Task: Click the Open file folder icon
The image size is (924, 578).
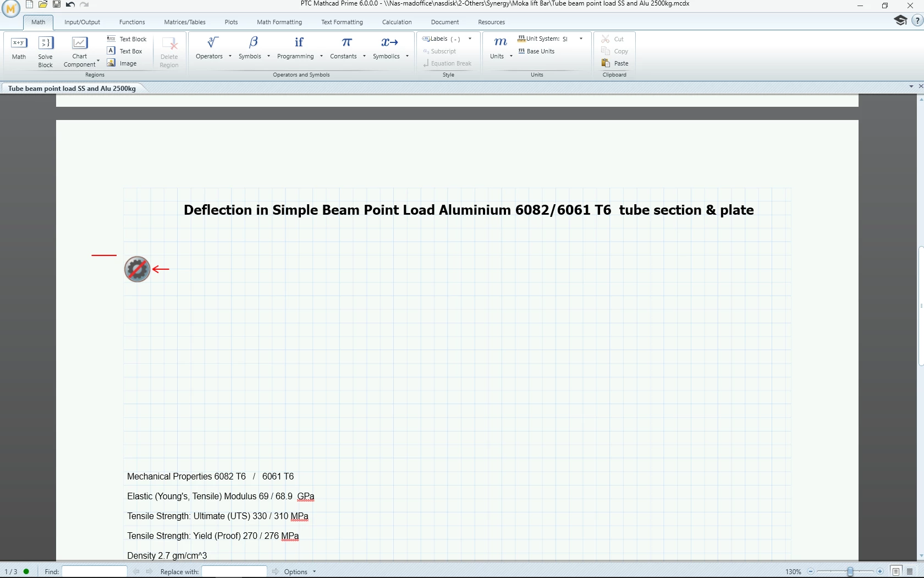Action: [x=43, y=4]
